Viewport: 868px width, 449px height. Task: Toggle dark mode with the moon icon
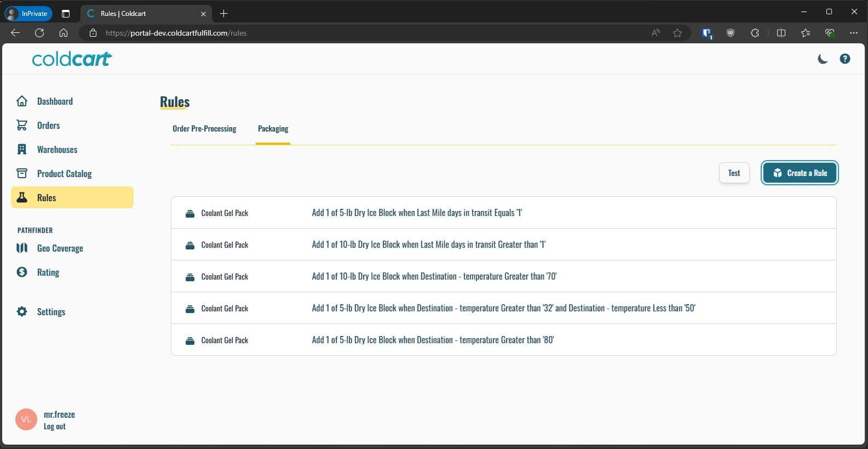click(x=822, y=59)
